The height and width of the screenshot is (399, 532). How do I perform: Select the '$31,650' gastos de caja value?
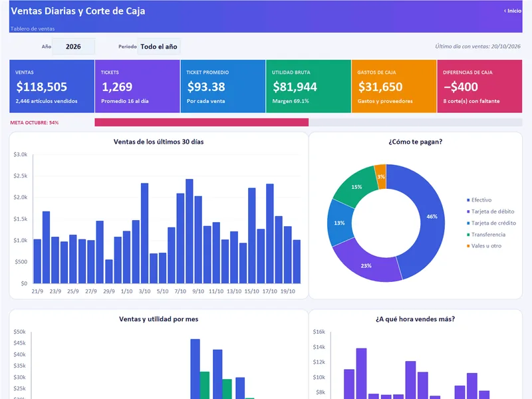pyautogui.click(x=380, y=87)
